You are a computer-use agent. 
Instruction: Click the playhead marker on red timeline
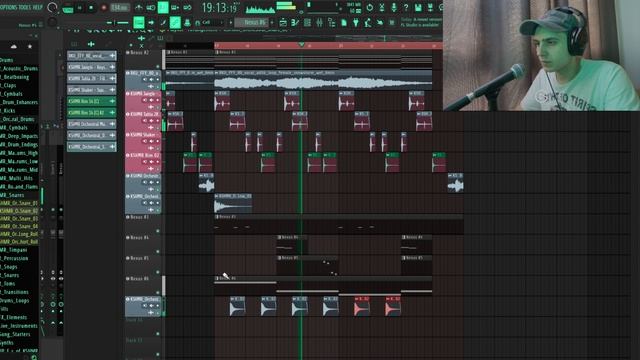302,45
